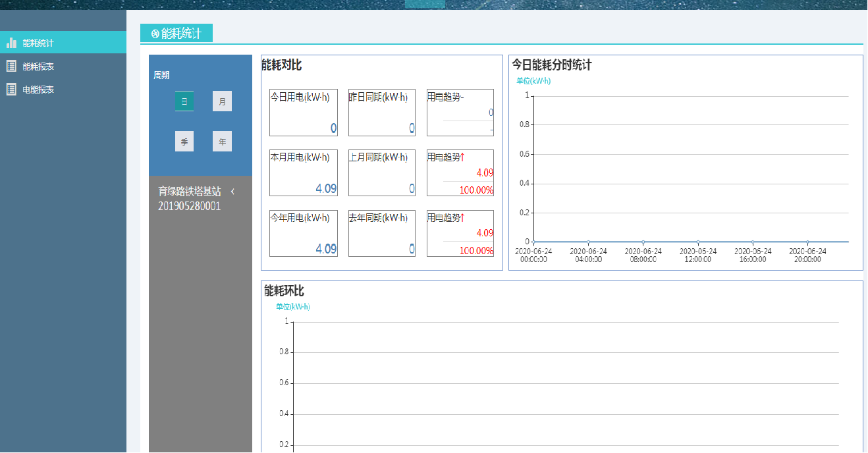Click the 昨日同期(kW·h) card label

(378, 97)
